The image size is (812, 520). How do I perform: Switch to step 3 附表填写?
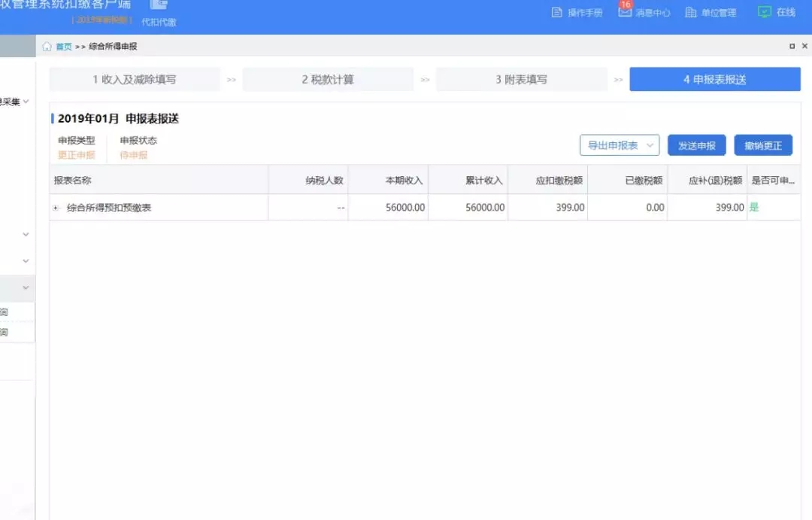(521, 80)
